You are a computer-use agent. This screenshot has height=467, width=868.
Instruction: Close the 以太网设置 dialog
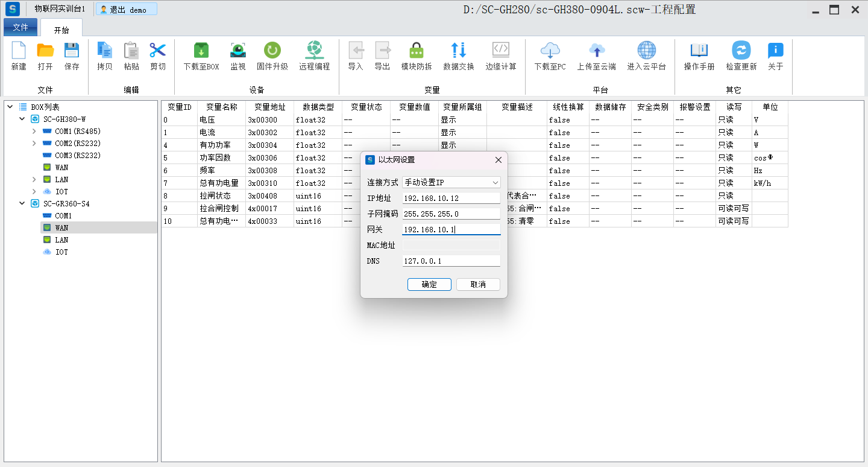[x=498, y=160]
